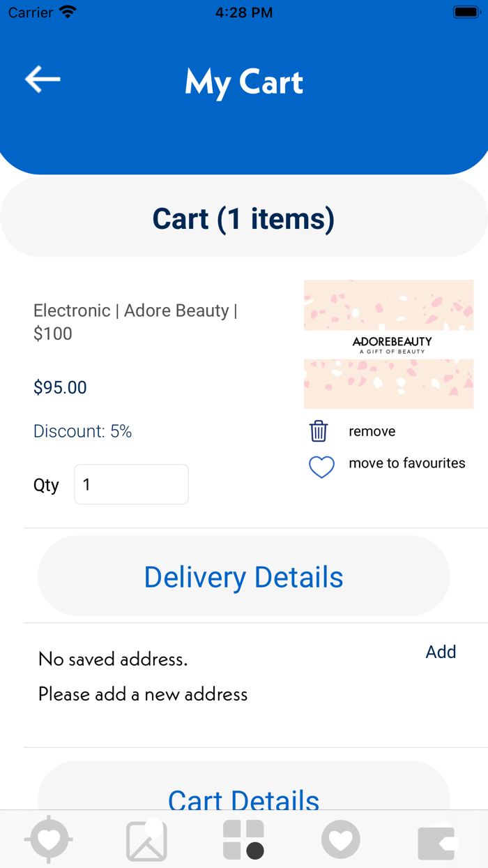This screenshot has width=488, height=868.
Task: Select the categories grid tab icon
Action: coord(243,840)
